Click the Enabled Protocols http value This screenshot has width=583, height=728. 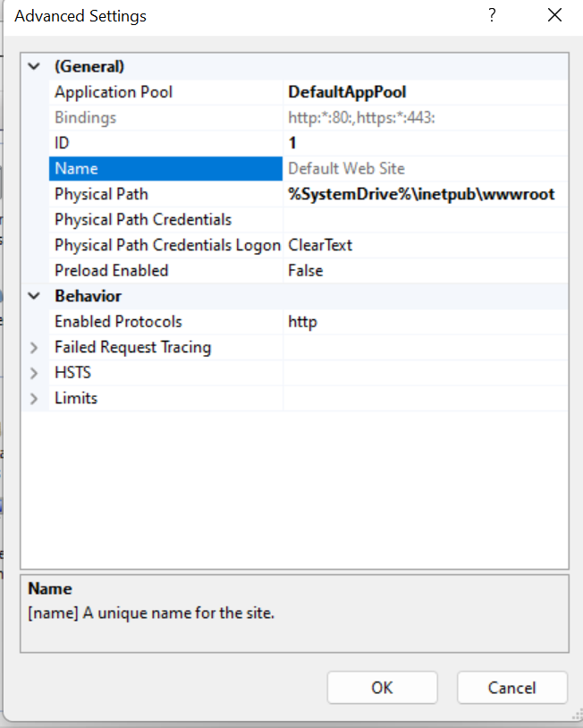pos(302,322)
